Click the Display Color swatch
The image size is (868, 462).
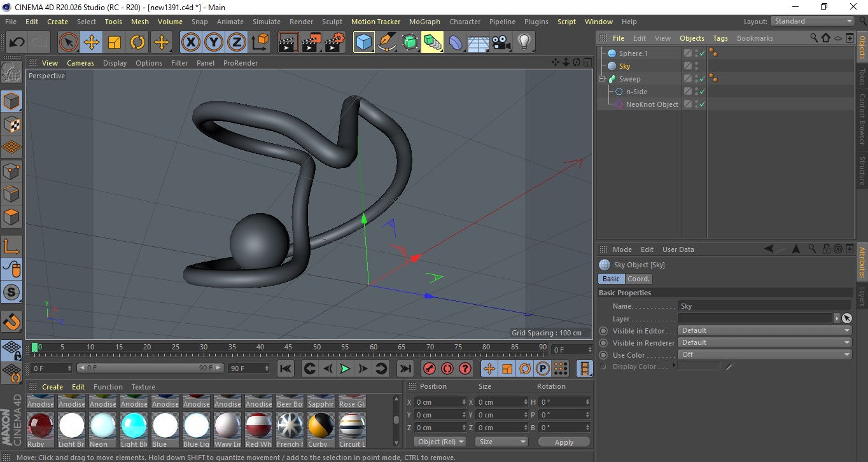[699, 367]
